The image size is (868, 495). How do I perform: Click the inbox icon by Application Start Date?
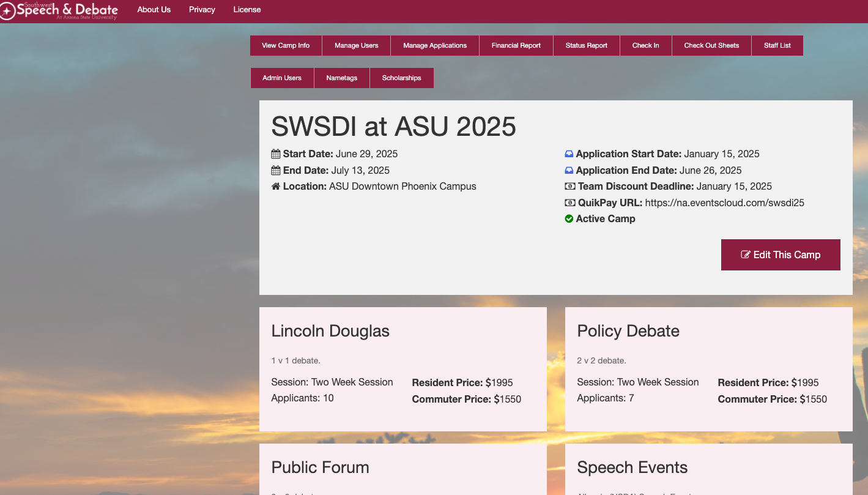[x=569, y=154]
